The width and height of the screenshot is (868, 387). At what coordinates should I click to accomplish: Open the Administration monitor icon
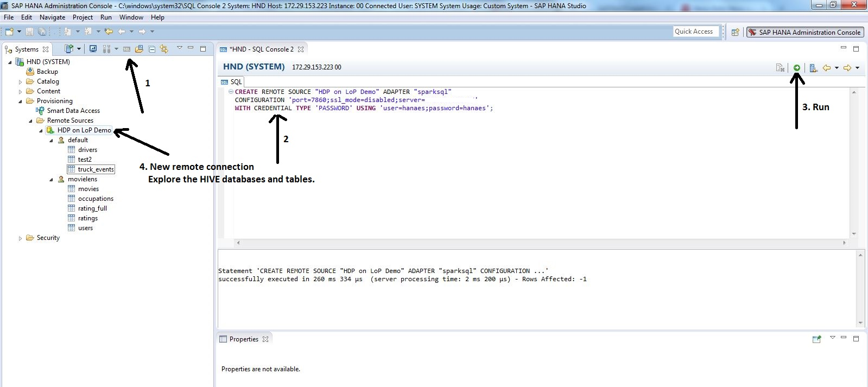pyautogui.click(x=93, y=49)
